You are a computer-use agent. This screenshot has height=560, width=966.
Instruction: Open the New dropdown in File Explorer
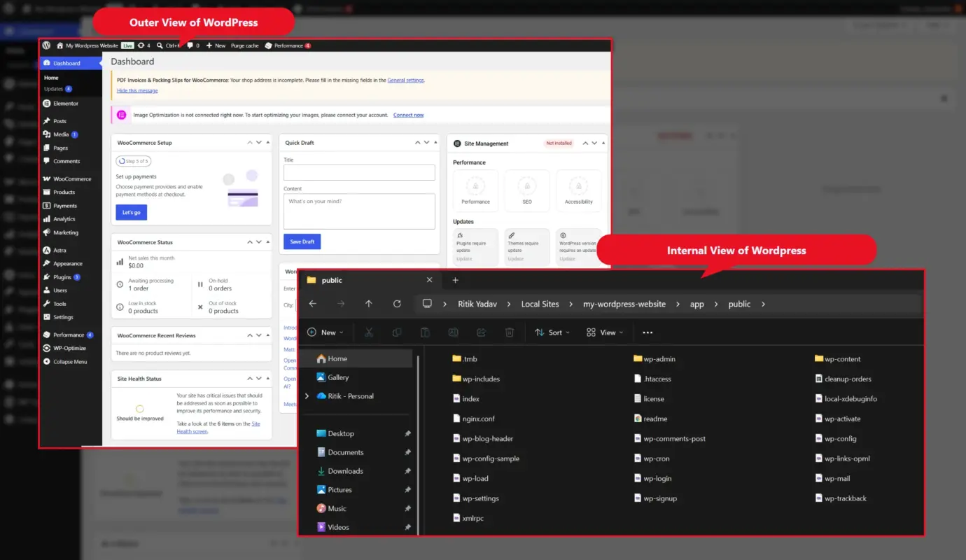325,332
